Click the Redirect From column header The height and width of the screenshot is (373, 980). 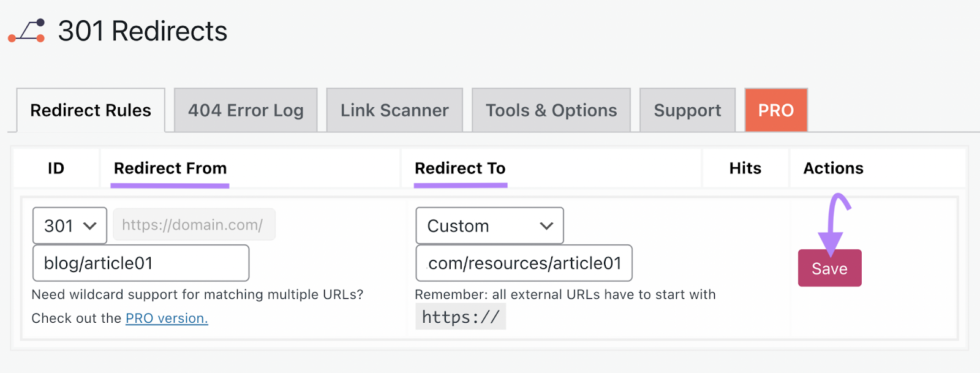[x=169, y=168]
